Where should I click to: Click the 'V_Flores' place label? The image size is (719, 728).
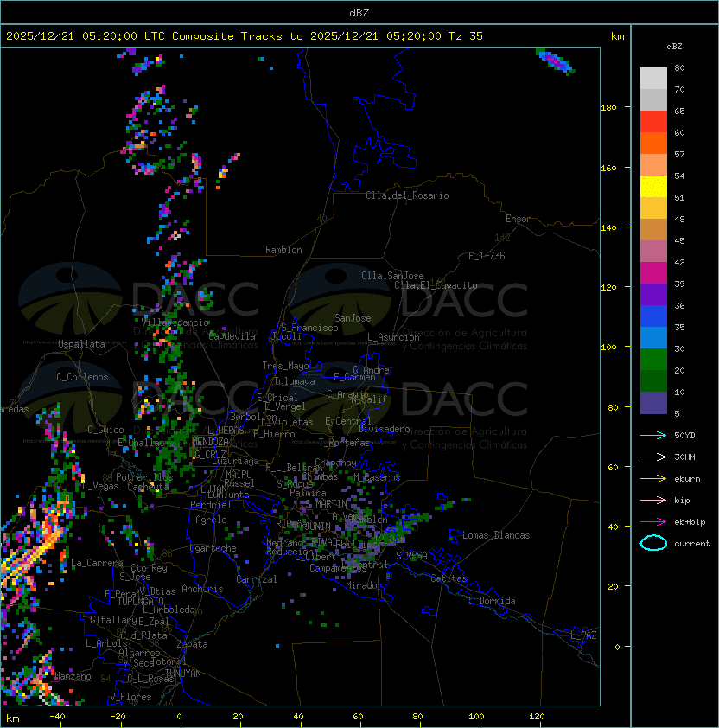click(x=130, y=697)
